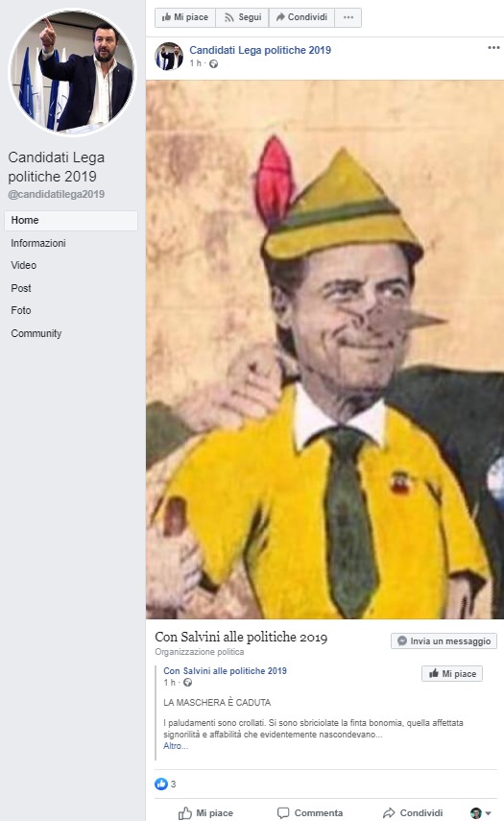This screenshot has width=504, height=821.
Task: Expand the truncated post with Altro...
Action: (176, 746)
